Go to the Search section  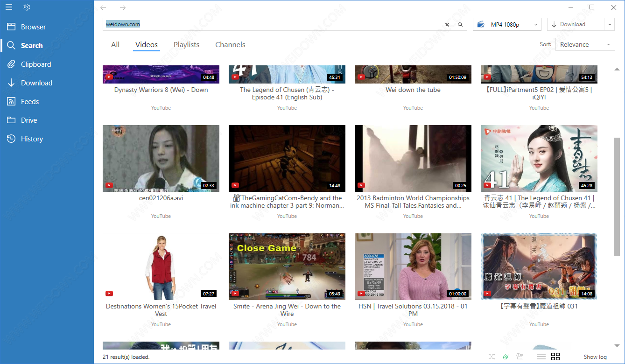click(47, 46)
